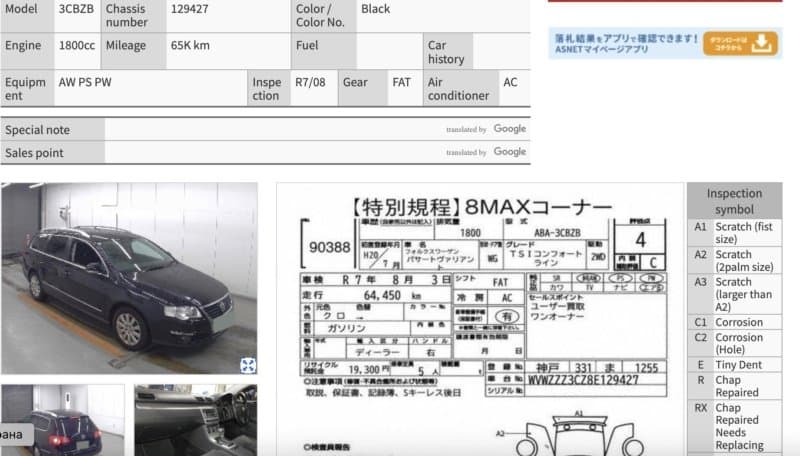Click the R Chap Repaired row
This screenshot has width=800, height=456.
point(734,386)
